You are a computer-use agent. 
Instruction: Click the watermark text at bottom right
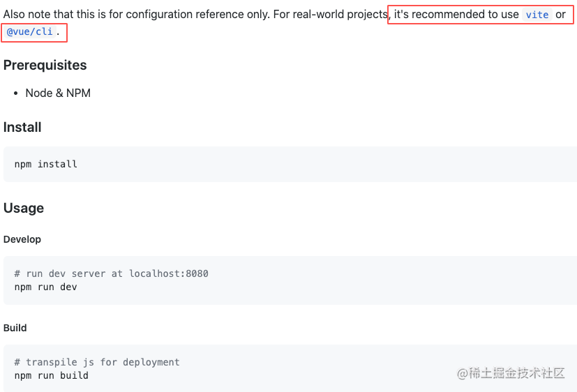click(511, 373)
